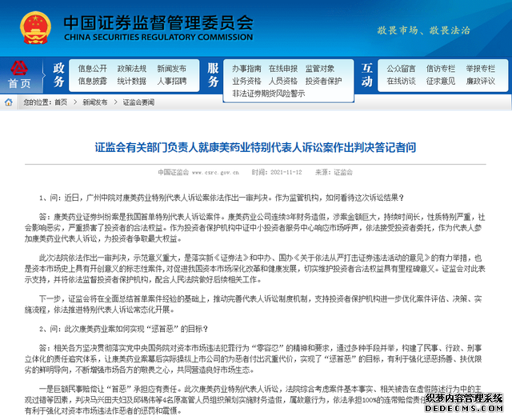The image size is (512, 420).
Task: Click the paragraph starting 此次法院依法作出一审判决
Action: pos(255,269)
